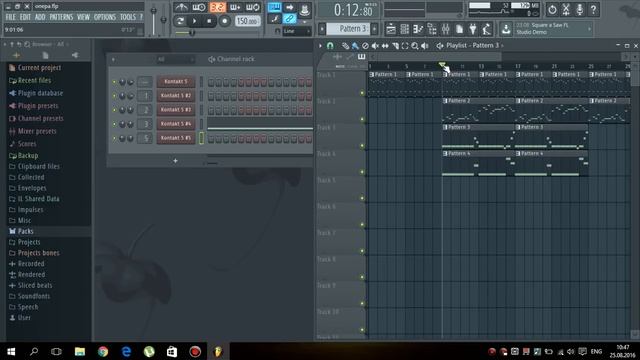
Task: Click the undo history power-style icon
Action: click(552, 9)
